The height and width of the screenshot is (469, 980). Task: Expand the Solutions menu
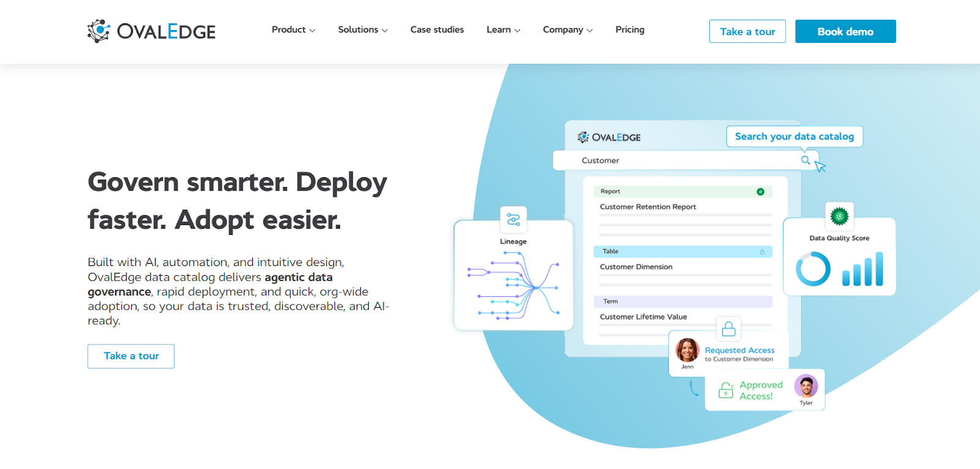[x=363, y=29]
